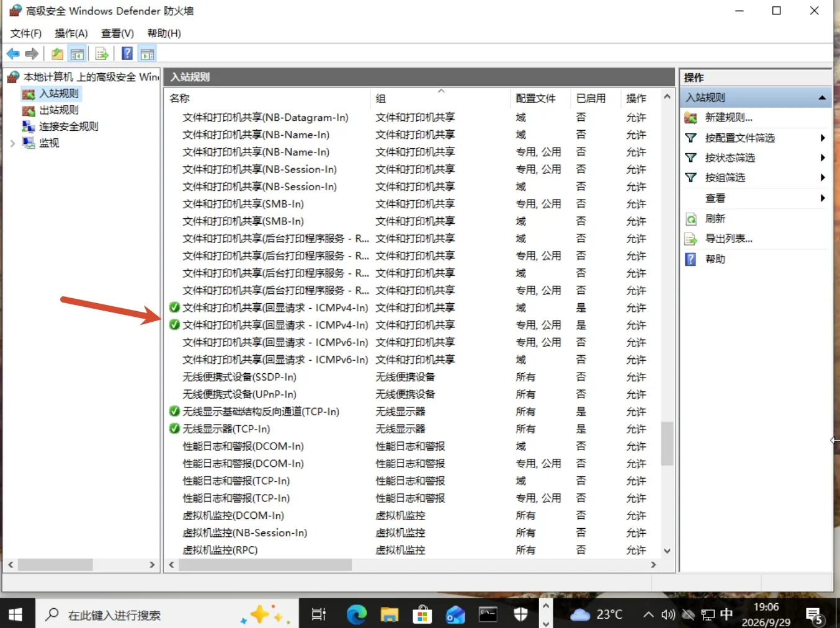The height and width of the screenshot is (628, 840).
Task: Sort rules by the 配置文件 column header
Action: point(540,98)
